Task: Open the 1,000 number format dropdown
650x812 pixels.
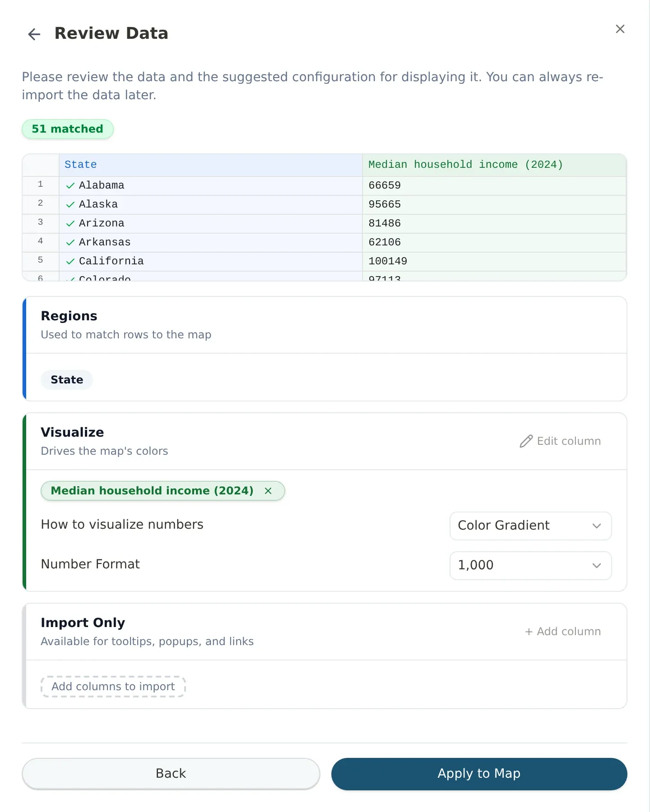Action: pyautogui.click(x=530, y=565)
